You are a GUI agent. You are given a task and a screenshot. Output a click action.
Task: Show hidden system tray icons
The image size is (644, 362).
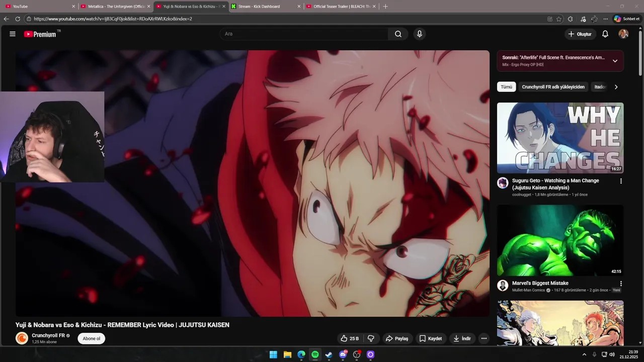click(584, 354)
